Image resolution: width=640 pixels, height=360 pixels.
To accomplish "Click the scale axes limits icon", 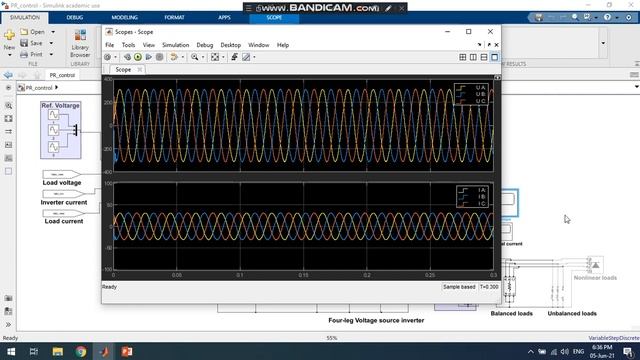I will coord(215,57).
